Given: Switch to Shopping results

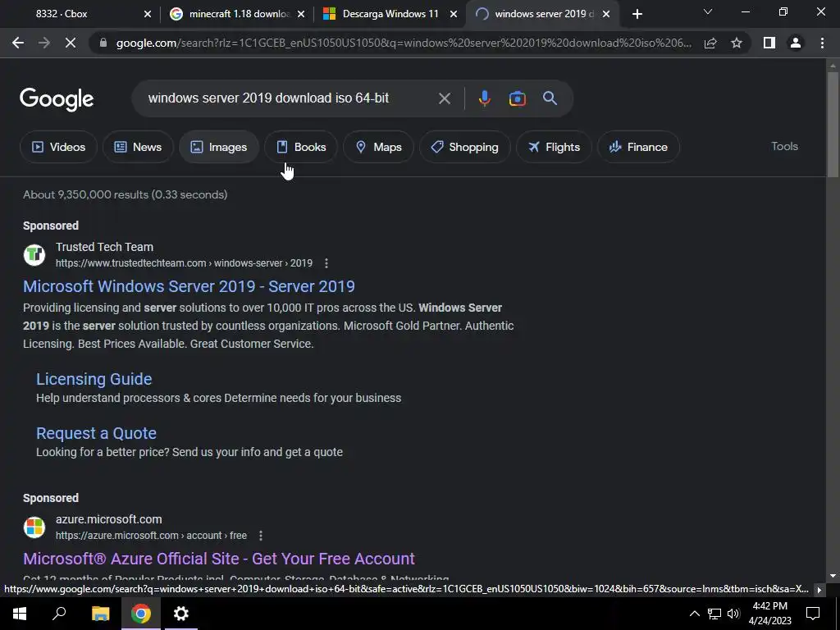Looking at the screenshot, I should point(465,147).
